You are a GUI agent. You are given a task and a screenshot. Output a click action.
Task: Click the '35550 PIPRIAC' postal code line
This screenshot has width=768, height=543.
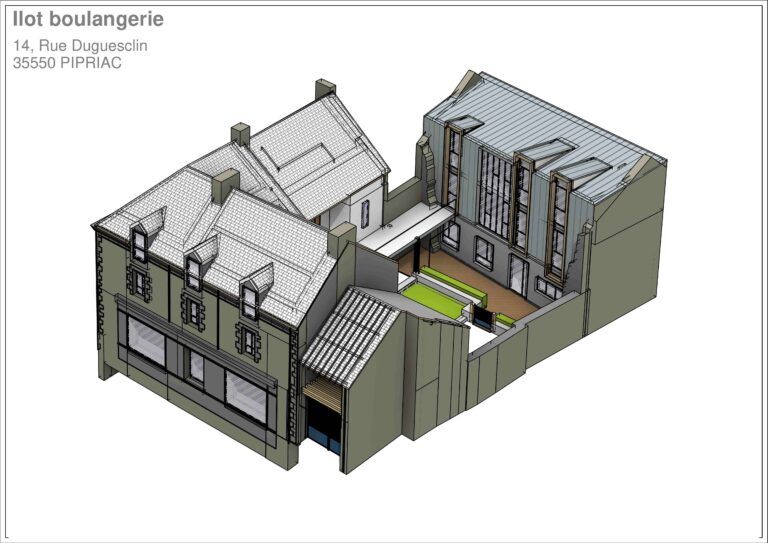pyautogui.click(x=67, y=63)
